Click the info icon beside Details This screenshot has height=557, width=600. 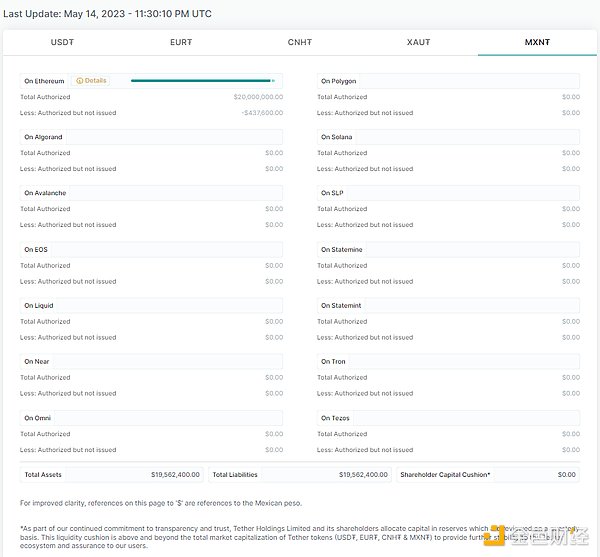click(x=79, y=81)
